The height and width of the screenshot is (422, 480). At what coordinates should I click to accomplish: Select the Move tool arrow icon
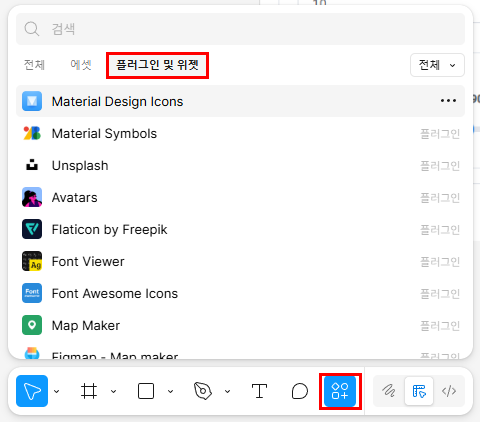pos(32,391)
